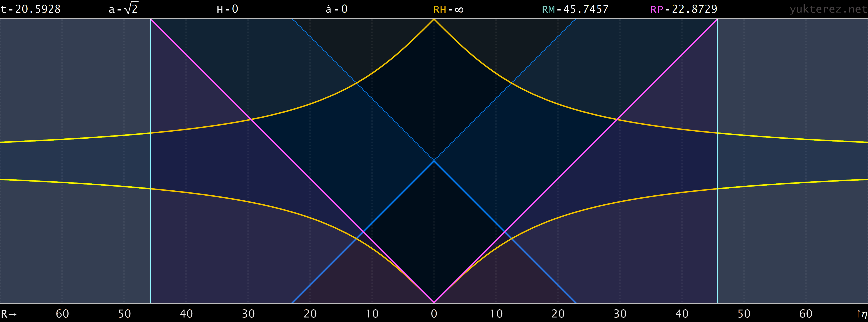The width and height of the screenshot is (868, 322).
Task: Click the Hubble parameter readout H = 0
Action: 227,9
